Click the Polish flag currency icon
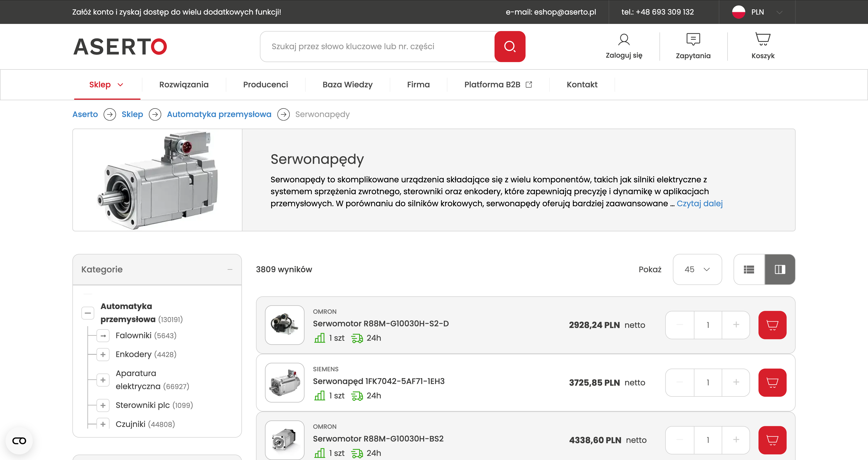The image size is (868, 460). (738, 12)
